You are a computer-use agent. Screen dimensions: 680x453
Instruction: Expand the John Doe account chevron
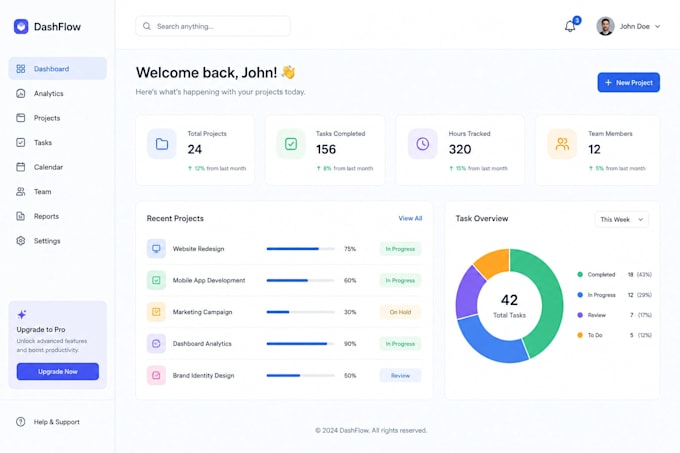coord(657,26)
